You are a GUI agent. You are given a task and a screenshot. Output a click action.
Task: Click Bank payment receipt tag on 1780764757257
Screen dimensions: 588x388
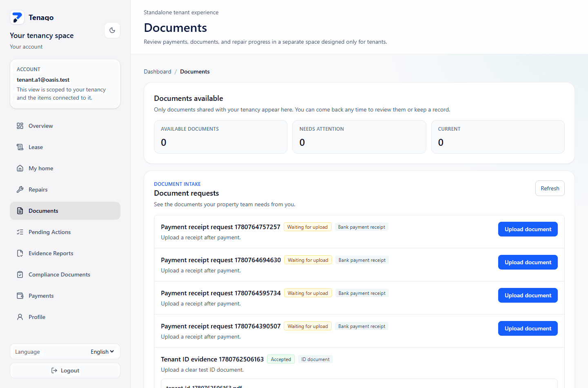click(x=361, y=227)
